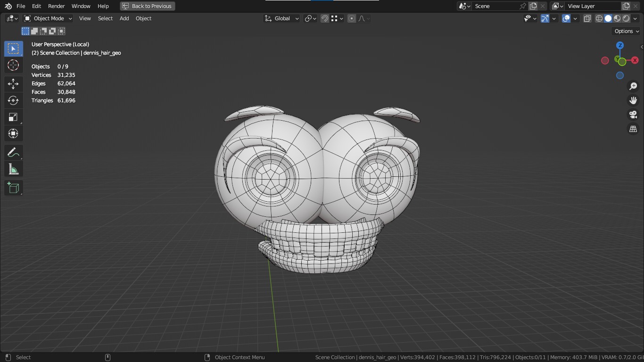
Task: Expand the gizmo options arrow
Action: 554,18
